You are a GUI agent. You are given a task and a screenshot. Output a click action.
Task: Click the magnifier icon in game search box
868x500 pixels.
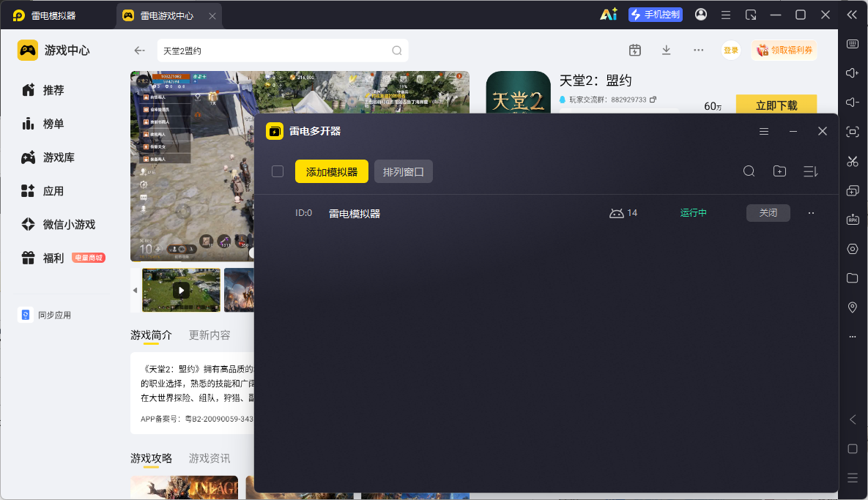tap(397, 51)
